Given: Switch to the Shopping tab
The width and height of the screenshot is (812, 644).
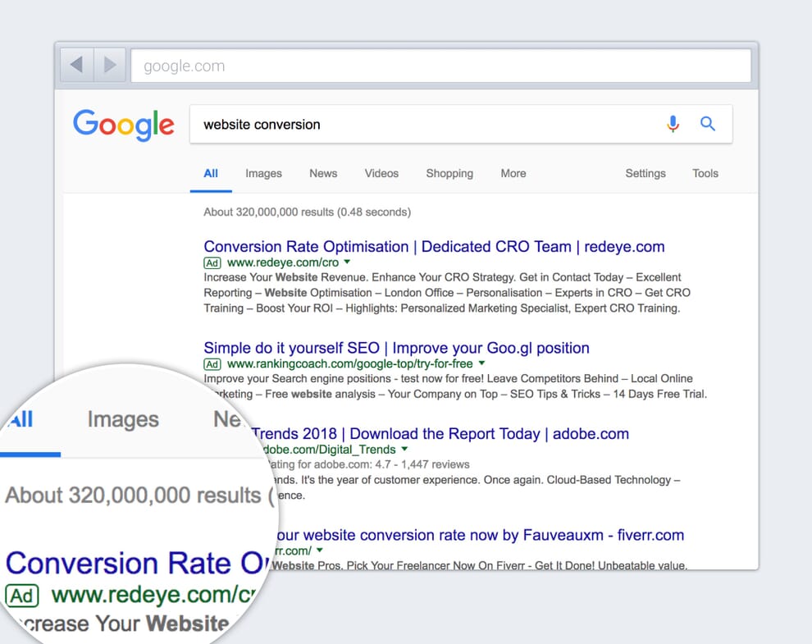Looking at the screenshot, I should point(449,174).
